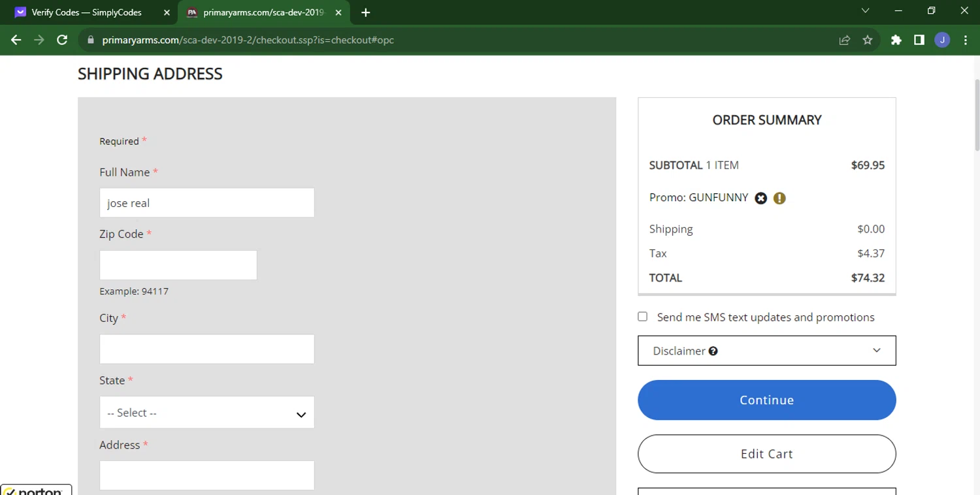View site security lock information
This screenshot has height=495, width=980.
pyautogui.click(x=91, y=40)
